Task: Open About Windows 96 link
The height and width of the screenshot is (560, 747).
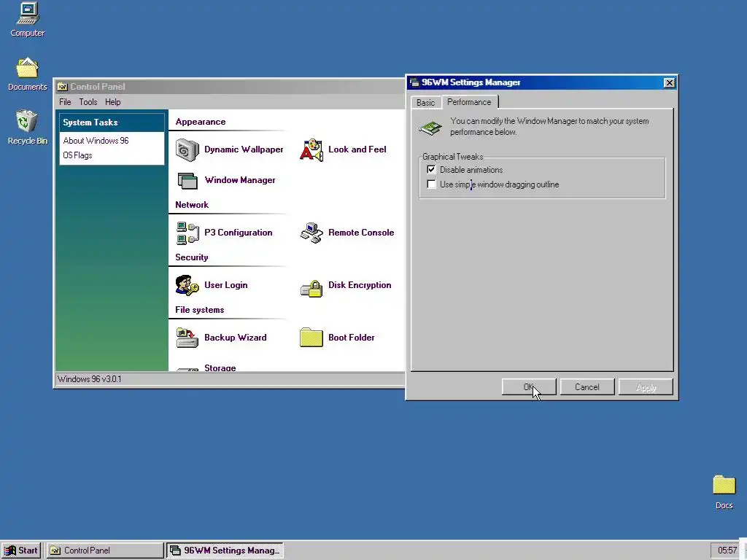Action: [x=96, y=141]
